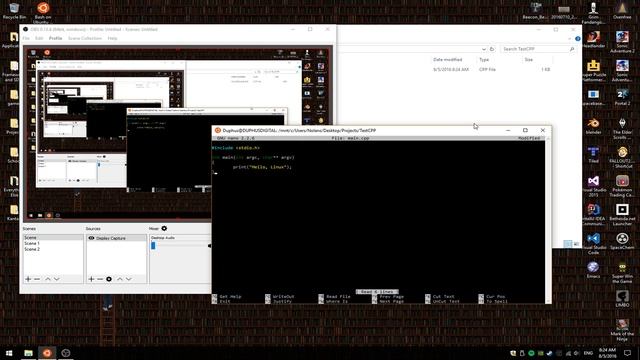Add a new scene with the plus icon
This screenshot has width=640, height=360.
tap(28, 279)
